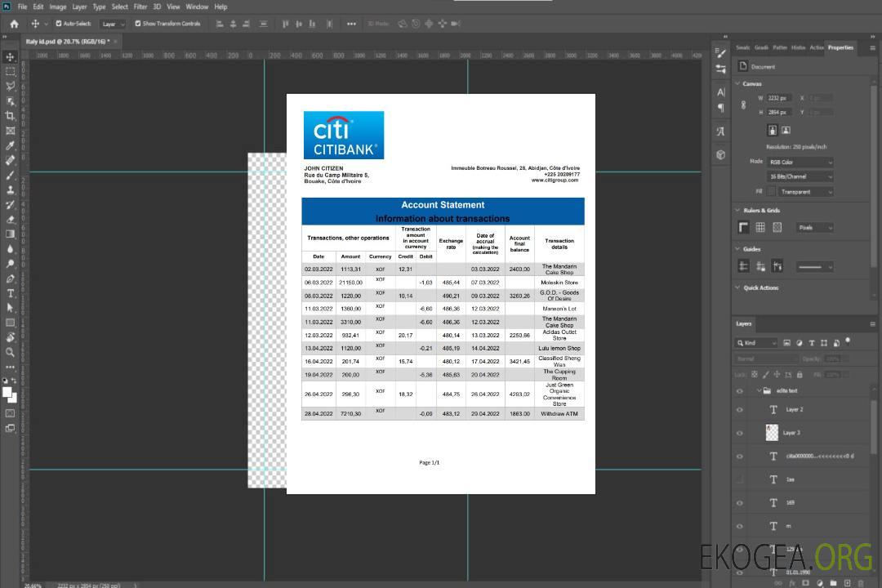Click the Home icon in options bar
The image size is (882, 588).
click(x=14, y=24)
